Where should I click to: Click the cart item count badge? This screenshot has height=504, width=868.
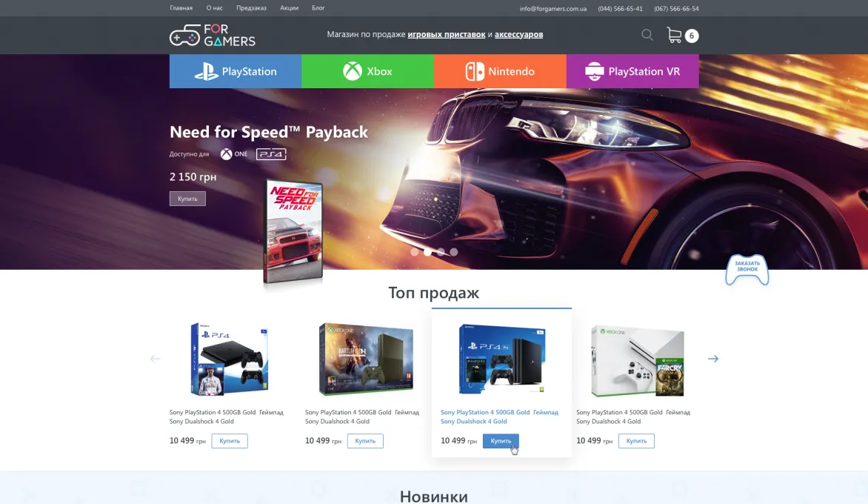692,36
